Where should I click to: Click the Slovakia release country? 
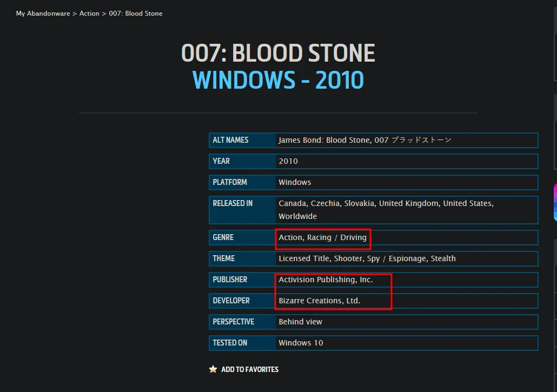359,203
